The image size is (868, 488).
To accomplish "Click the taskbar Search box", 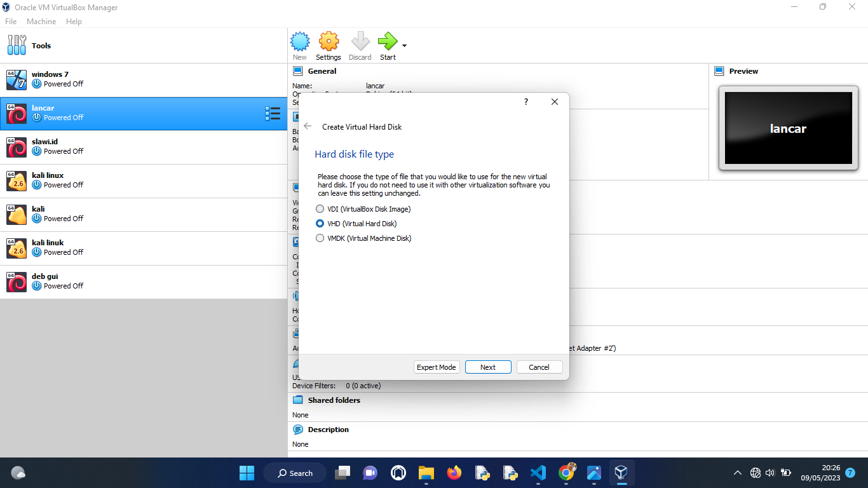I will [x=295, y=473].
